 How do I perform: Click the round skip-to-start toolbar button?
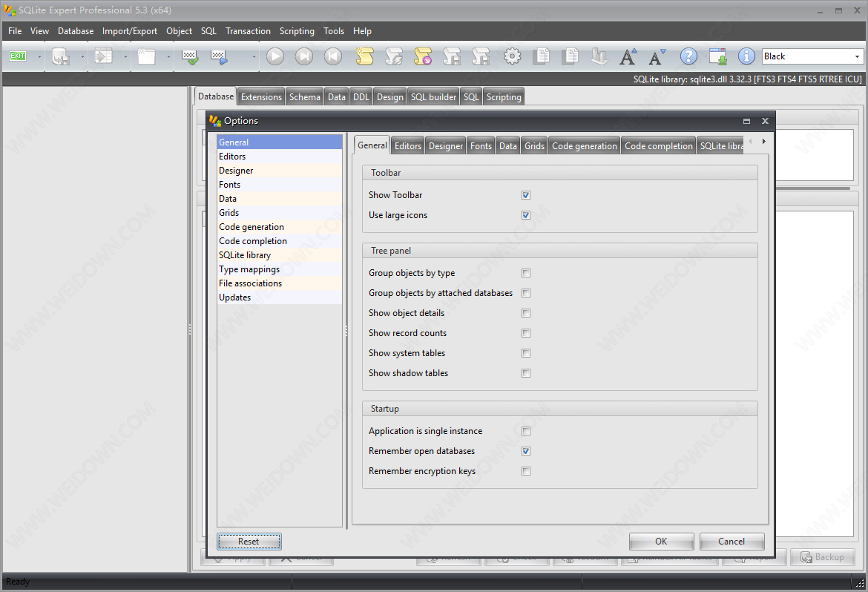tap(332, 56)
